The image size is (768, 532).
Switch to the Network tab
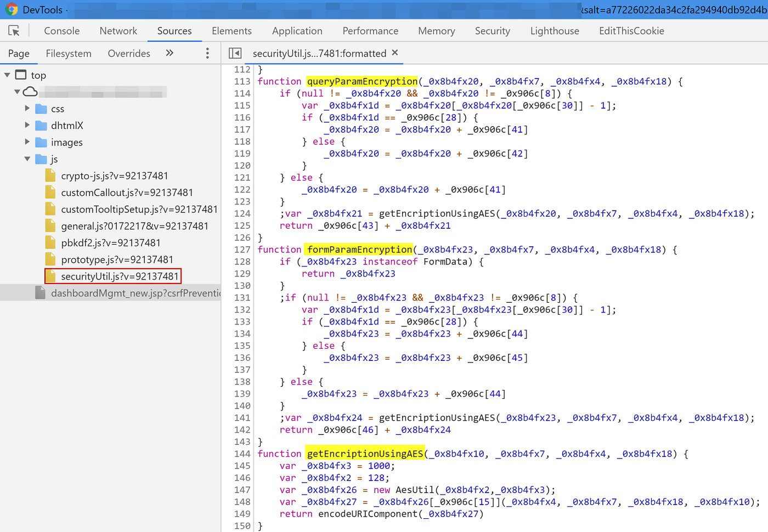118,31
